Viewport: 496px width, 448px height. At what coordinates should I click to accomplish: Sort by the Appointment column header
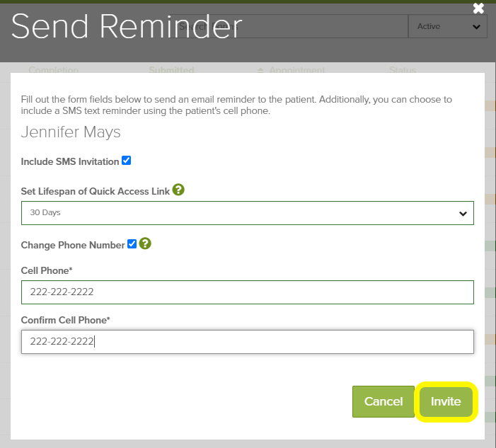point(296,70)
